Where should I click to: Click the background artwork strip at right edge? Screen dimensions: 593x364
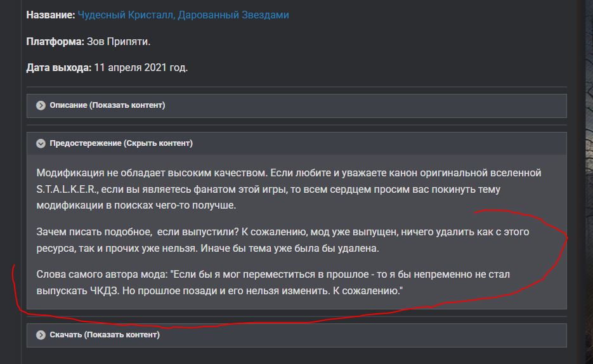[x=589, y=182]
